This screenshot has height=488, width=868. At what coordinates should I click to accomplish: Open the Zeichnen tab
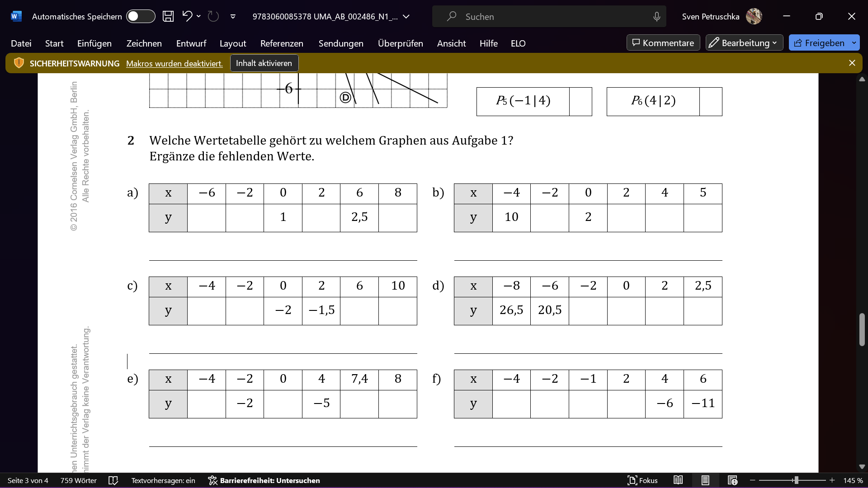tap(144, 43)
